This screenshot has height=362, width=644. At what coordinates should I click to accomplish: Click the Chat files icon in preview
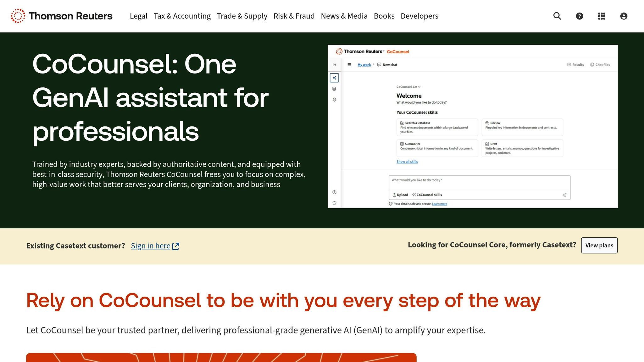[x=592, y=65]
